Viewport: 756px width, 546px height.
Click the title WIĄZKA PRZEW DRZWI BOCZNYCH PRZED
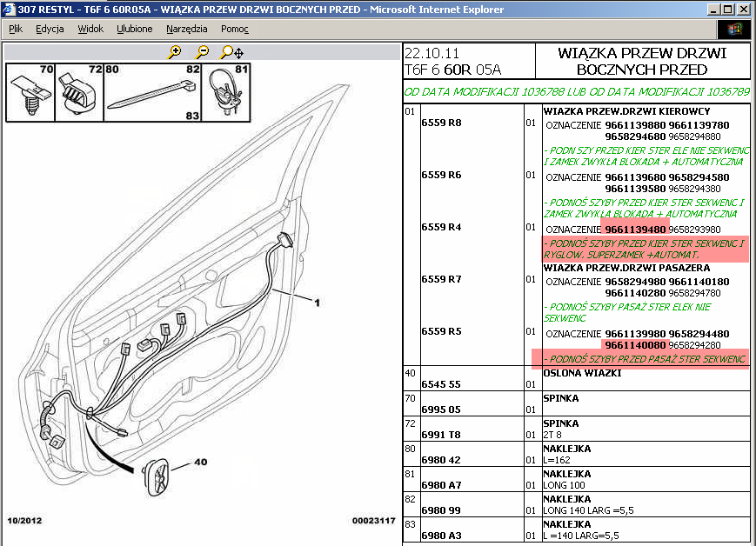pos(642,61)
